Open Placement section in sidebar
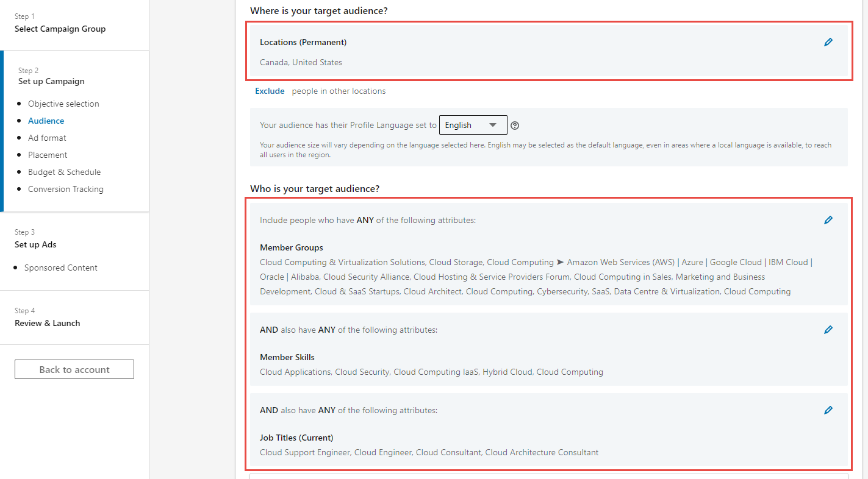 (x=48, y=155)
